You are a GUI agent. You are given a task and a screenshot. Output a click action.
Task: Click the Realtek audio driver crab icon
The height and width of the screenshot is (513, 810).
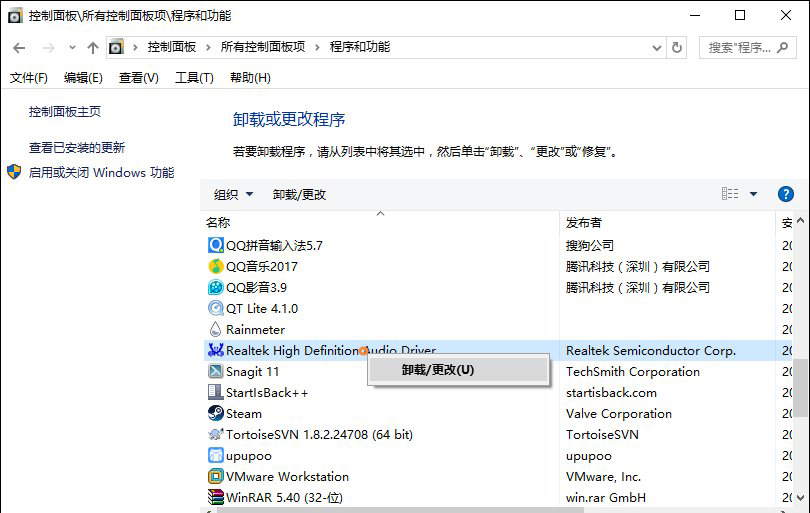click(215, 350)
